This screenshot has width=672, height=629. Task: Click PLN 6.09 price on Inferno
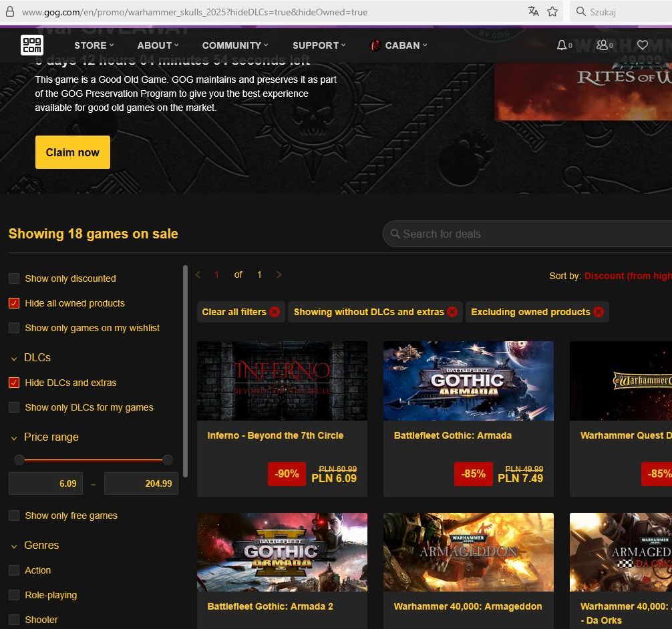pyautogui.click(x=334, y=478)
